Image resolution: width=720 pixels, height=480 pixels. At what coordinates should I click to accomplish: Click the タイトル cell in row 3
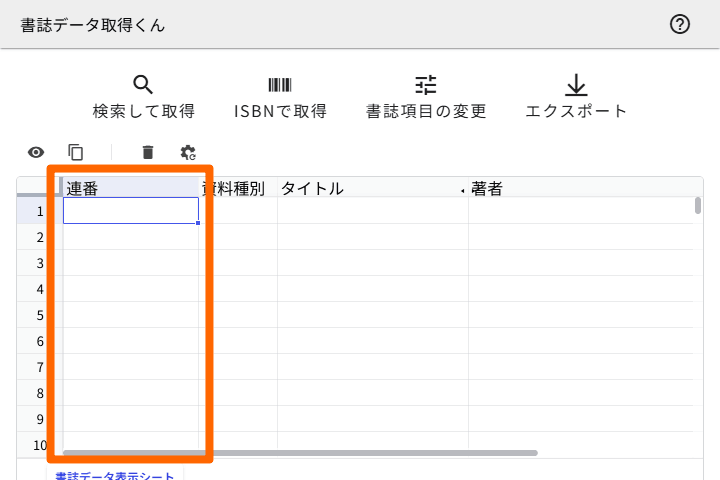(x=372, y=263)
